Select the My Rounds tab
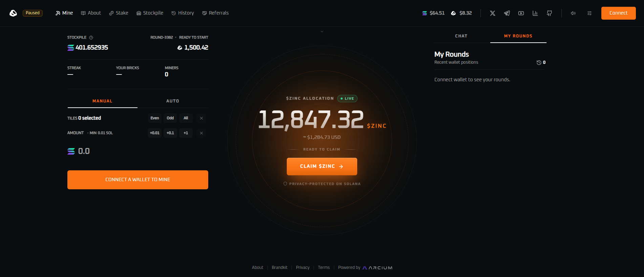Screen dimensions: 644x277 click(518, 36)
